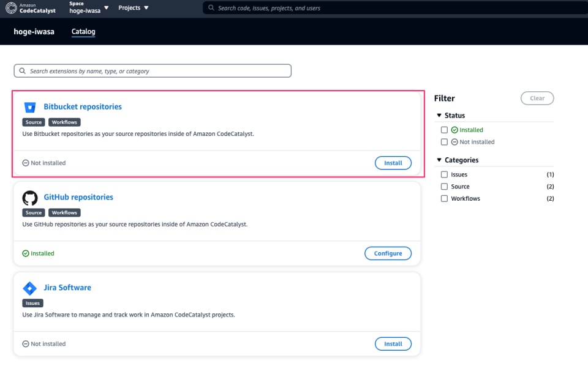Enable the Installed status filter
The image size is (588, 385).
(x=444, y=129)
